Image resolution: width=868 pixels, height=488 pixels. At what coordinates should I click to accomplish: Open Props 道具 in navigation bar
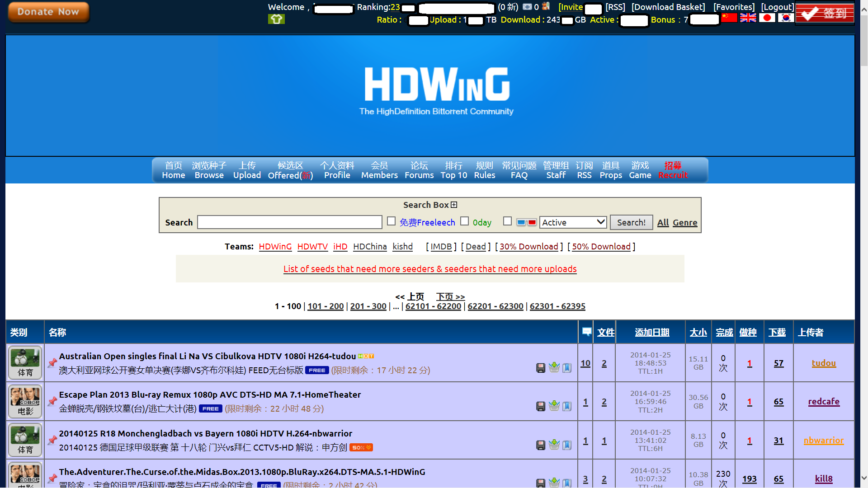(611, 170)
